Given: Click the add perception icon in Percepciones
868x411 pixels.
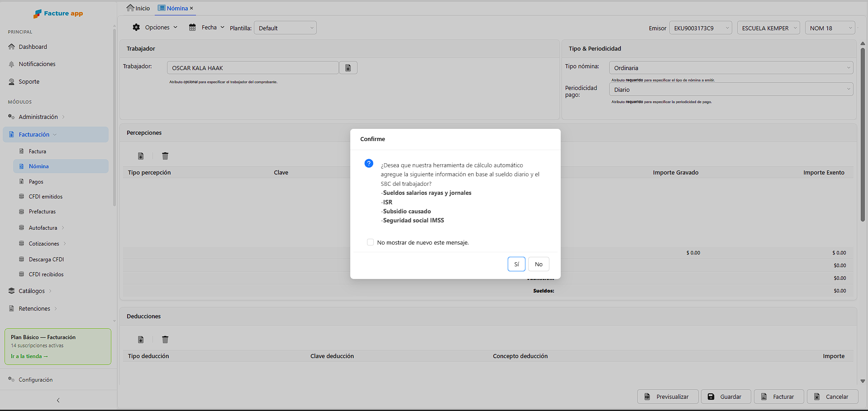Looking at the screenshot, I should tap(141, 156).
